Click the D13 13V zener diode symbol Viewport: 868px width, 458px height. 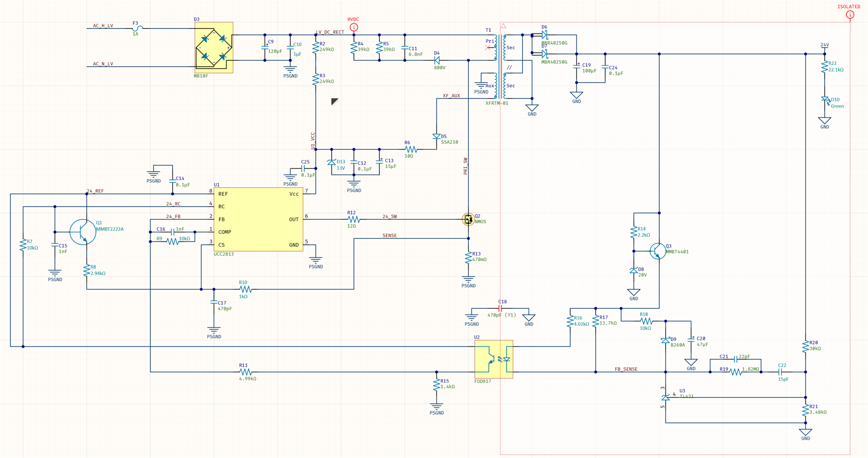[331, 162]
